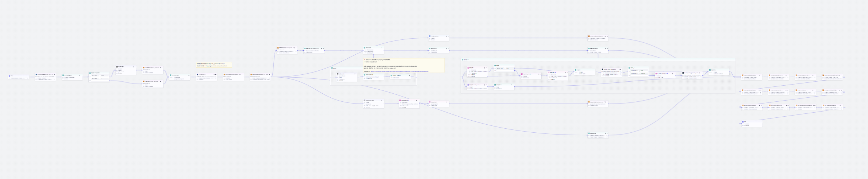The height and width of the screenshot is (179, 868).
Task: Click the create_draft node's orange icon
Action: 743,75
